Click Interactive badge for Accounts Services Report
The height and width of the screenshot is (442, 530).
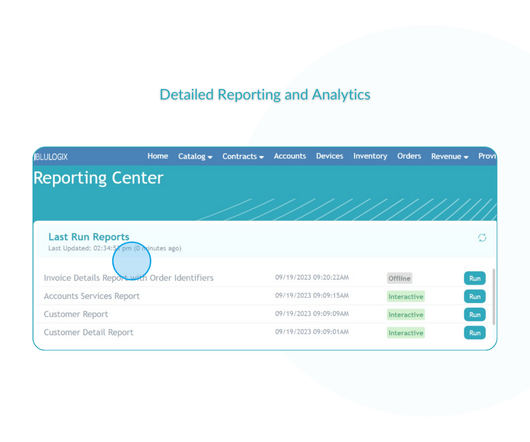click(x=406, y=297)
